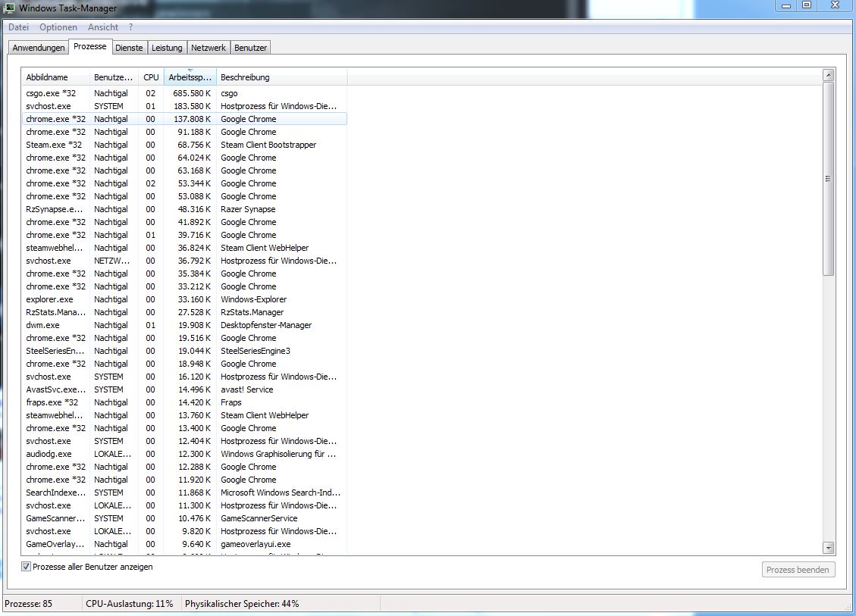This screenshot has height=616, width=856.
Task: Select the steamwebhelper row with 13.760 K
Action: [184, 415]
